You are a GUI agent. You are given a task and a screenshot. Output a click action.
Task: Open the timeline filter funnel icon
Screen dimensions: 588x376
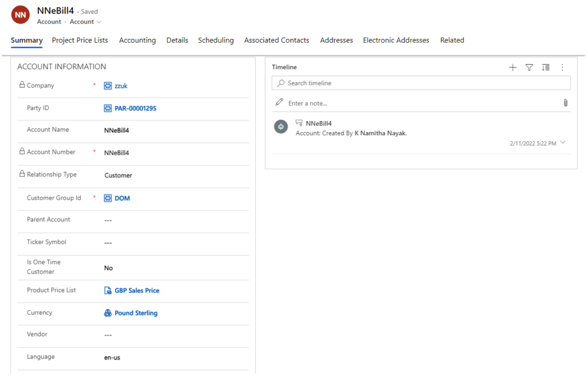click(529, 68)
